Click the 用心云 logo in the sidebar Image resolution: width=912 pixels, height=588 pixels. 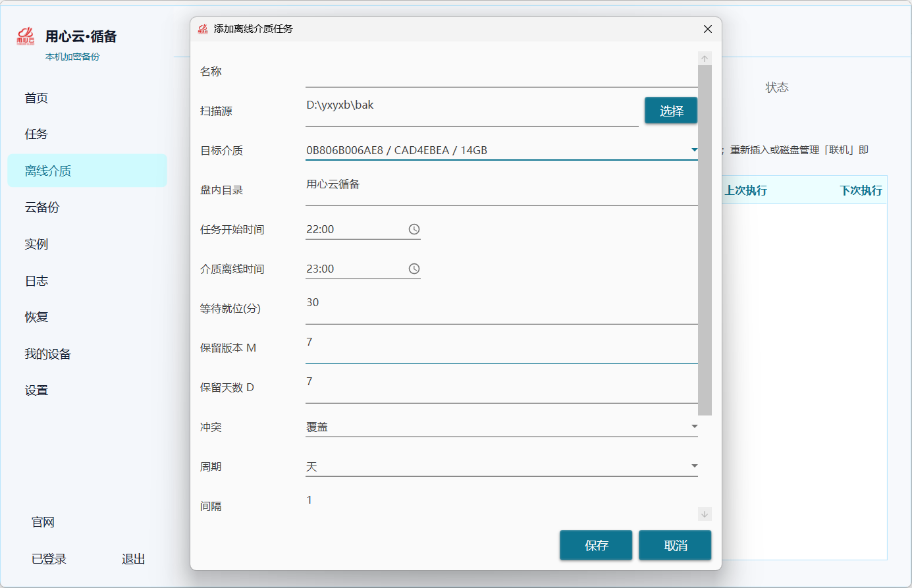point(26,36)
